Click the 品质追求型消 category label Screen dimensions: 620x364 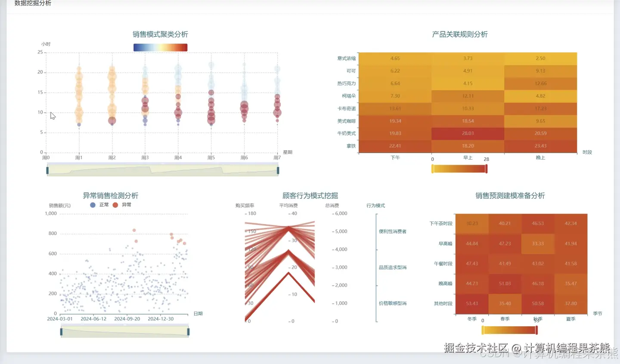(393, 268)
